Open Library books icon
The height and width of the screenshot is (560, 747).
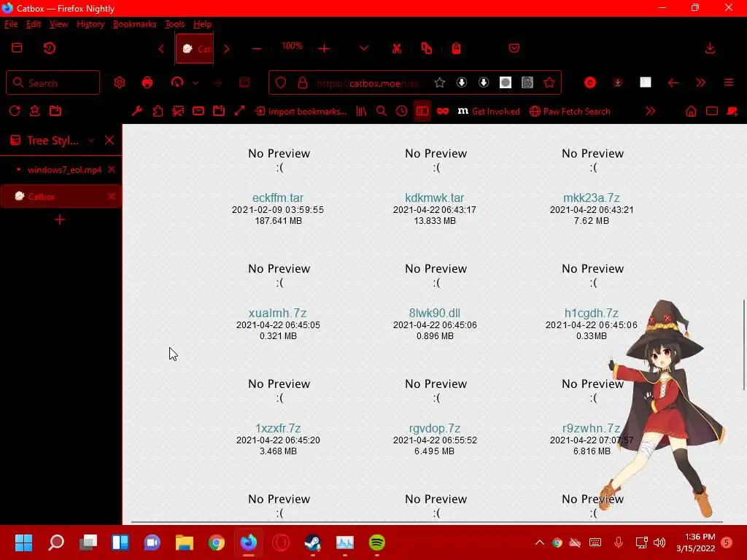coord(361,111)
